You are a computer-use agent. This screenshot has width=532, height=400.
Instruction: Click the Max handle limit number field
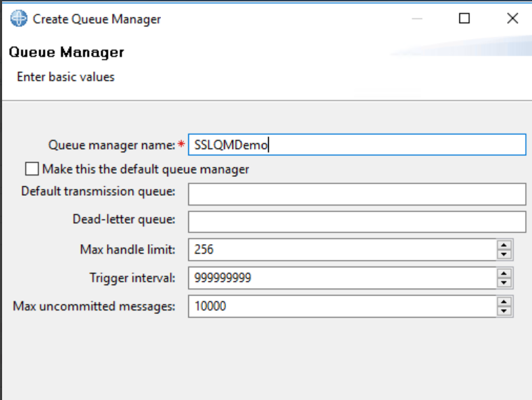click(x=342, y=250)
